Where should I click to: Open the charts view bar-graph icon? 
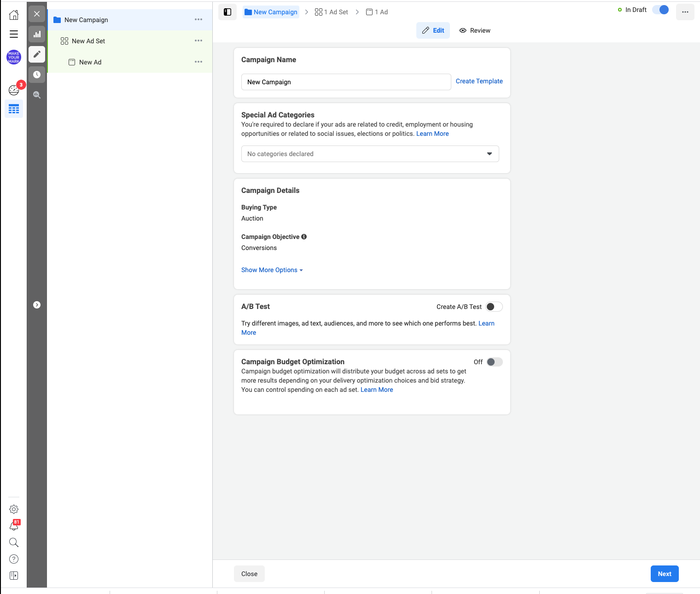tap(37, 34)
